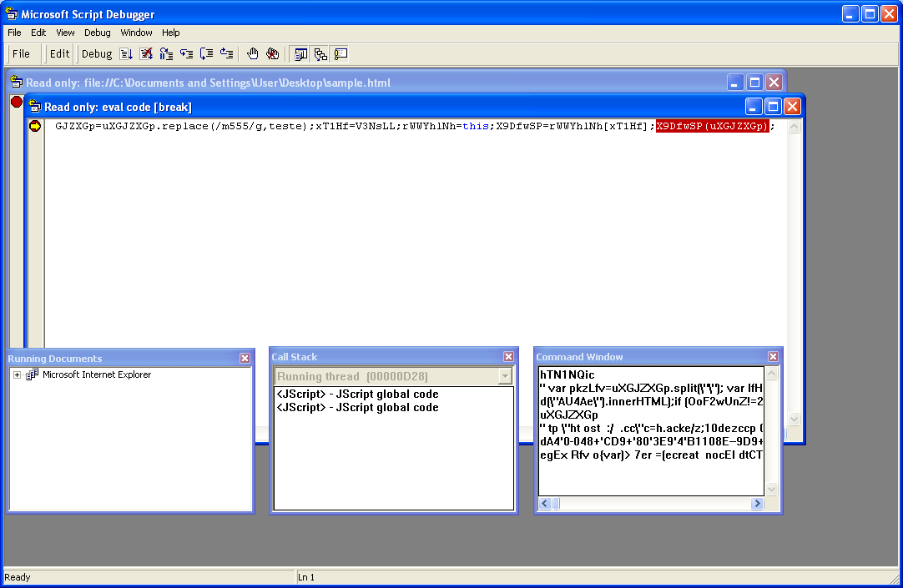This screenshot has width=903, height=588.
Task: Toggle the Call Stack window toolbar button
Action: coord(320,54)
